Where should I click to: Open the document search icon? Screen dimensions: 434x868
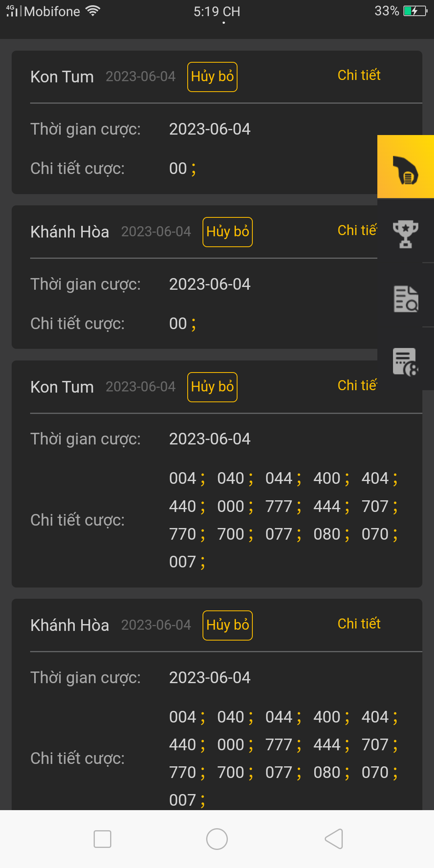[x=405, y=299]
